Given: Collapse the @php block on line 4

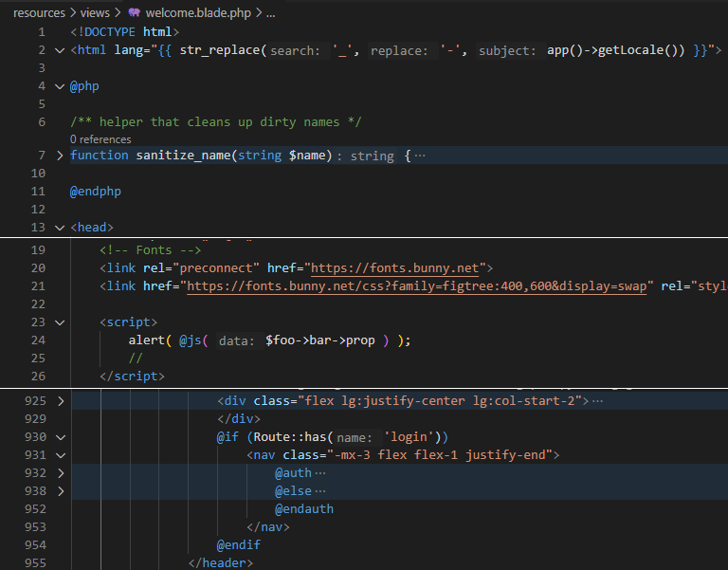Looking at the screenshot, I should pyautogui.click(x=60, y=86).
